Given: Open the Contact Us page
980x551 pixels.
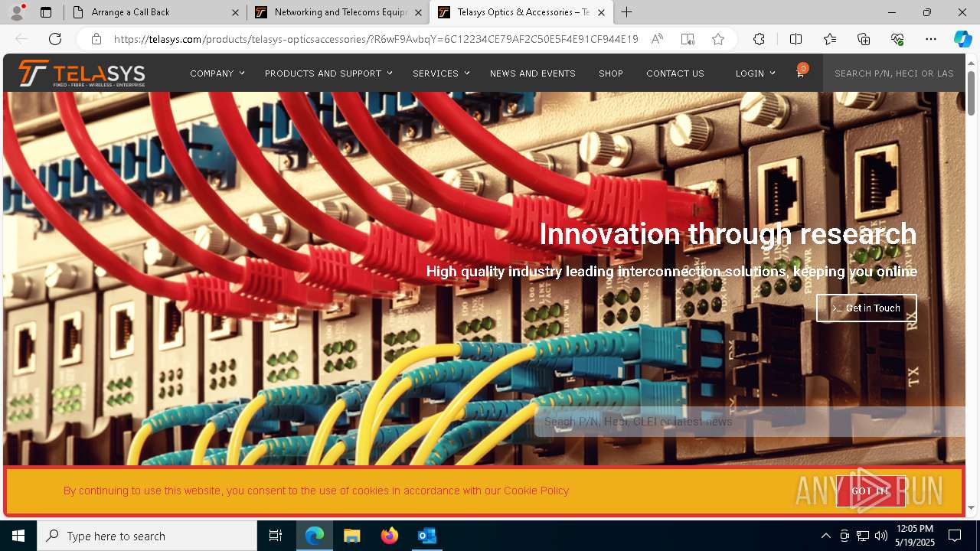Looking at the screenshot, I should (x=675, y=73).
